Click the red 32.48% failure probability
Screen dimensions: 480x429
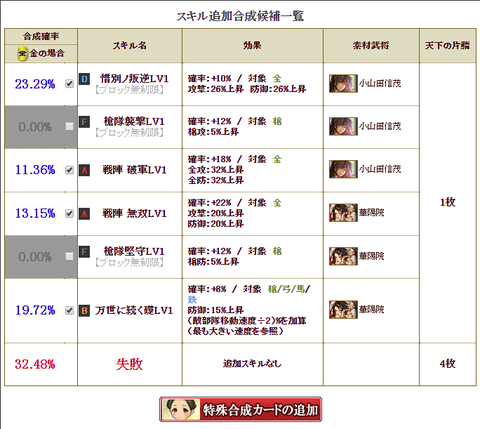[x=35, y=364]
